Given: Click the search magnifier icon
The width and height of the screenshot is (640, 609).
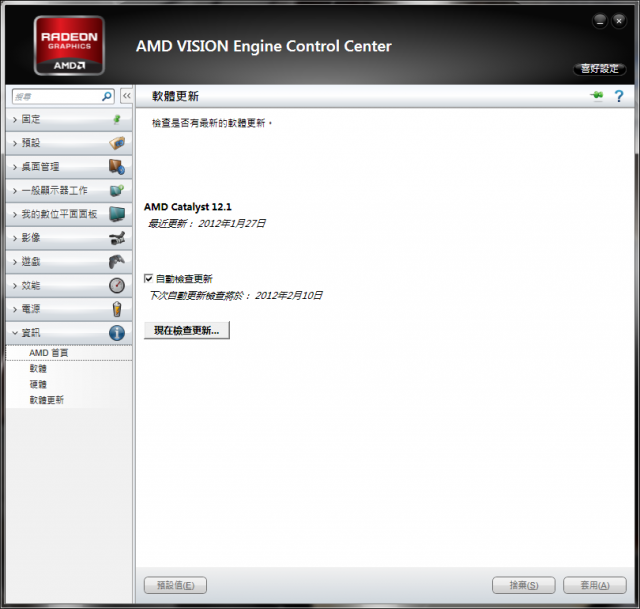Looking at the screenshot, I should 107,96.
